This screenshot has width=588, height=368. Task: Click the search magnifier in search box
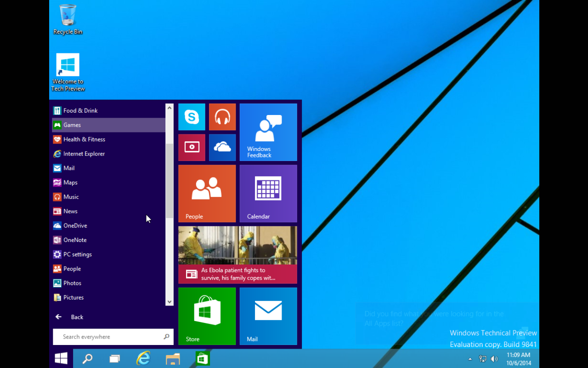point(166,337)
